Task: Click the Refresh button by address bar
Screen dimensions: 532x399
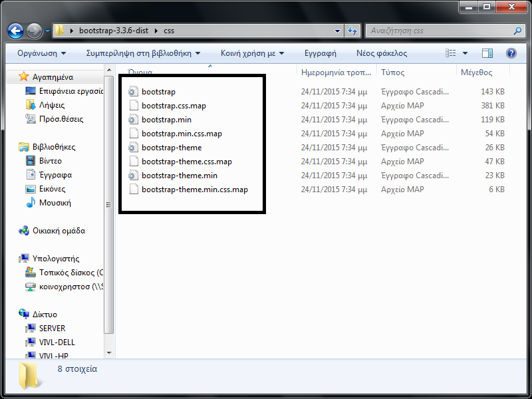Action: [352, 31]
